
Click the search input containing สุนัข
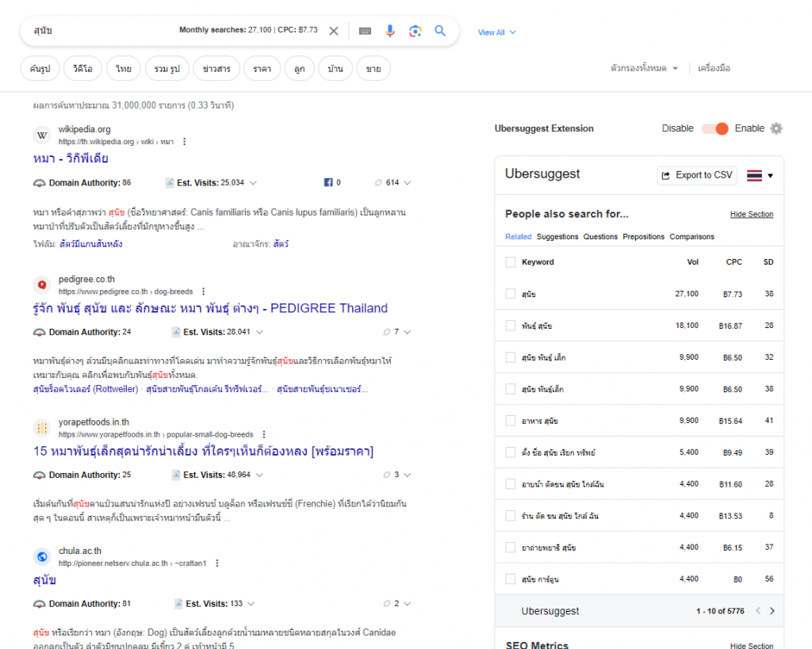pyautogui.click(x=104, y=31)
